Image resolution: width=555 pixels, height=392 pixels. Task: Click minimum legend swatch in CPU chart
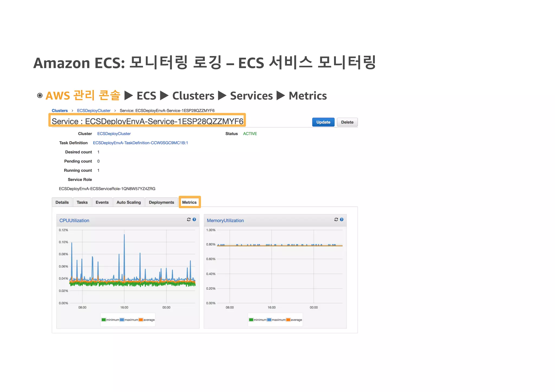tap(104, 320)
